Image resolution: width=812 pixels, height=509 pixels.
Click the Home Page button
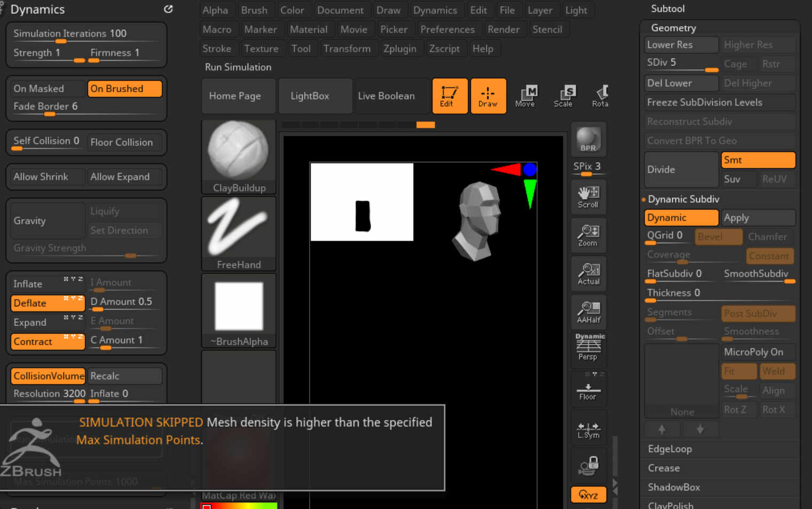pos(239,96)
